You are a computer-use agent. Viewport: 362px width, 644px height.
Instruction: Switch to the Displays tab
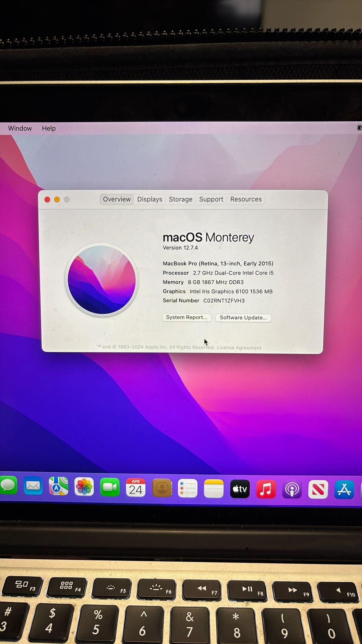click(x=149, y=199)
